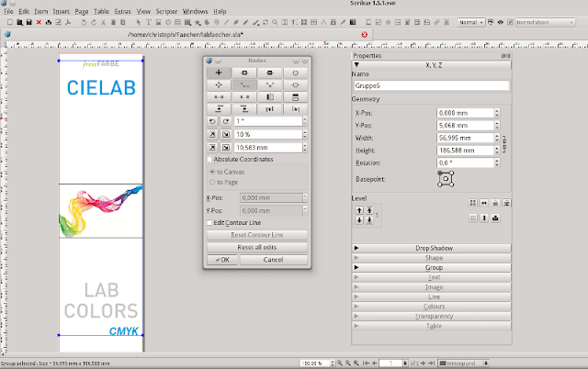Click the Reset Contour Line button
Image resolution: width=588 pixels, height=369 pixels.
pos(257,235)
